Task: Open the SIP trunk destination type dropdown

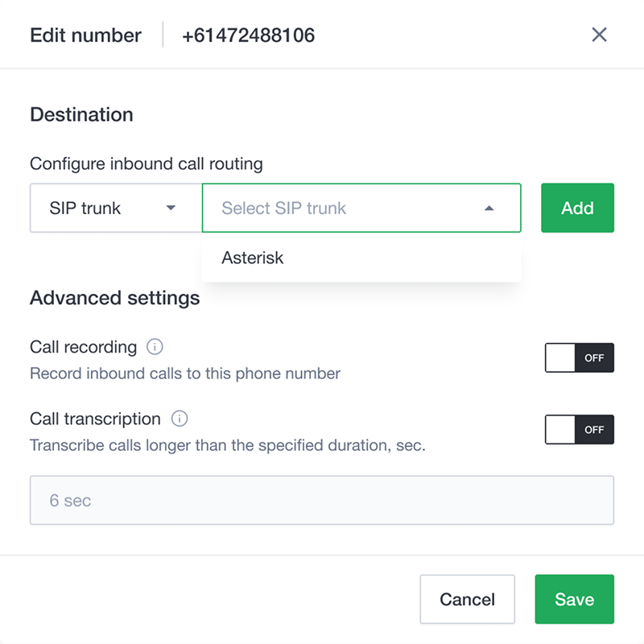Action: [x=115, y=208]
